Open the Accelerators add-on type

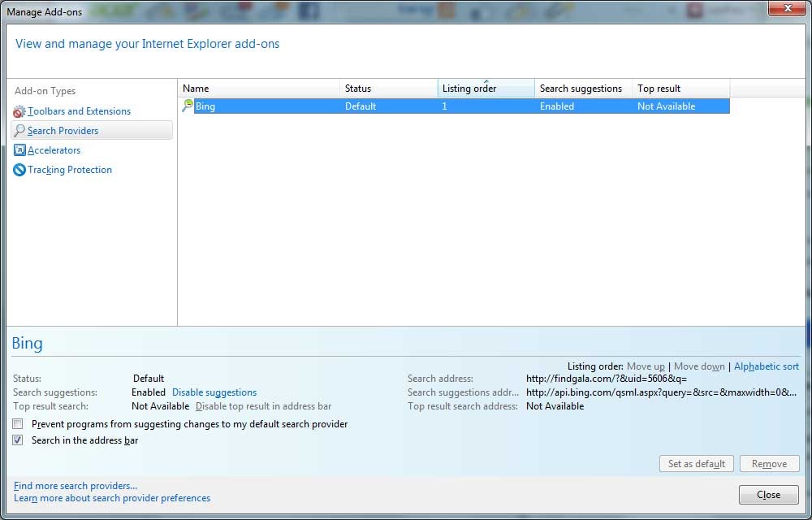click(x=54, y=150)
